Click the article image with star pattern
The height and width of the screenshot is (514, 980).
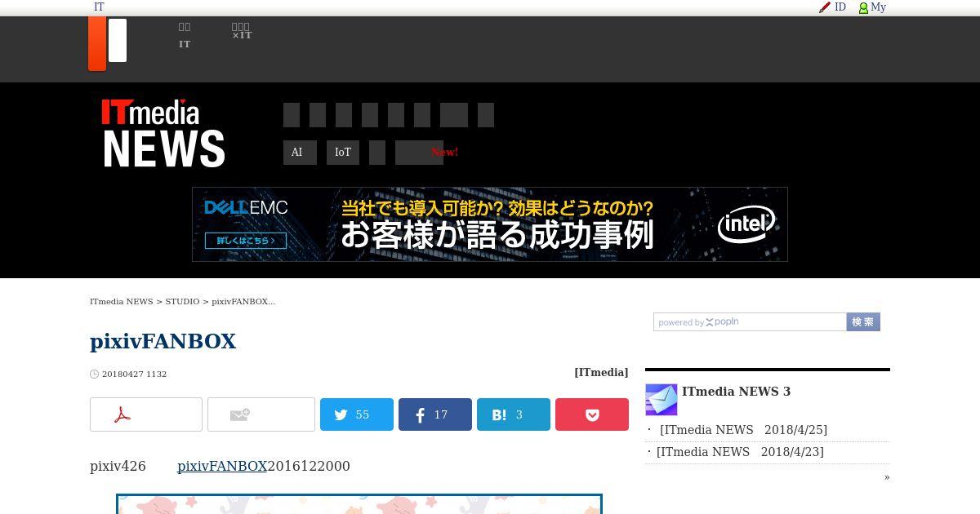(359, 504)
